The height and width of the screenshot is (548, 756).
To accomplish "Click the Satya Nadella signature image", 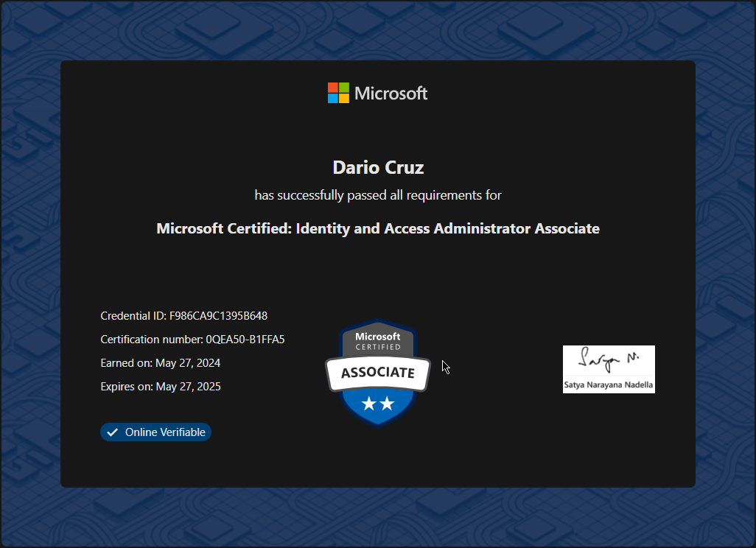I will click(x=609, y=369).
